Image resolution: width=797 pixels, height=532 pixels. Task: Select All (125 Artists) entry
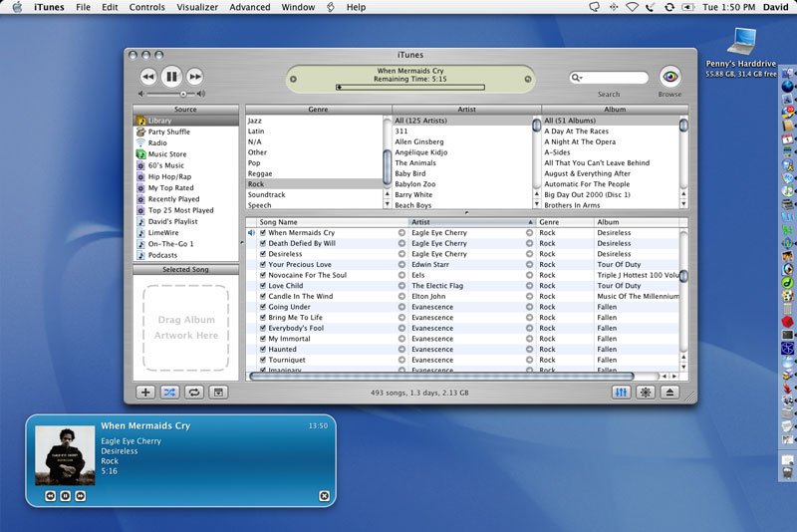pyautogui.click(x=462, y=121)
